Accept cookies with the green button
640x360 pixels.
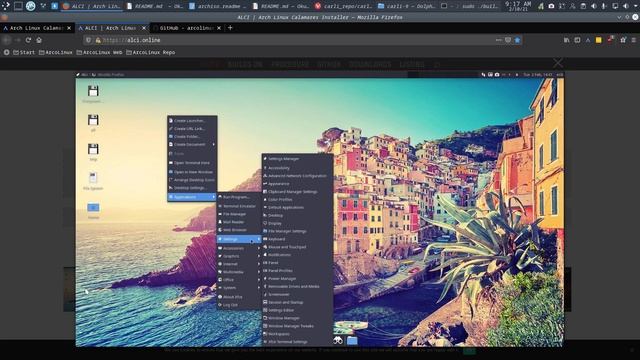[469, 351]
